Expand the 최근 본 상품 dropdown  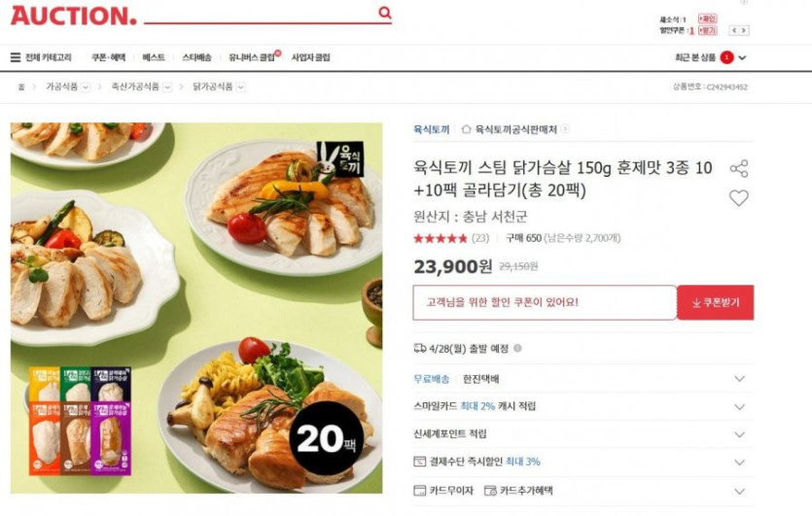pyautogui.click(x=742, y=57)
